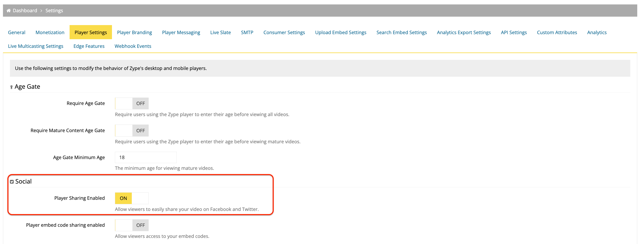Screen dimensions: 644x244
Task: Click the Age Gate Minimum Age label
Action: click(79, 157)
